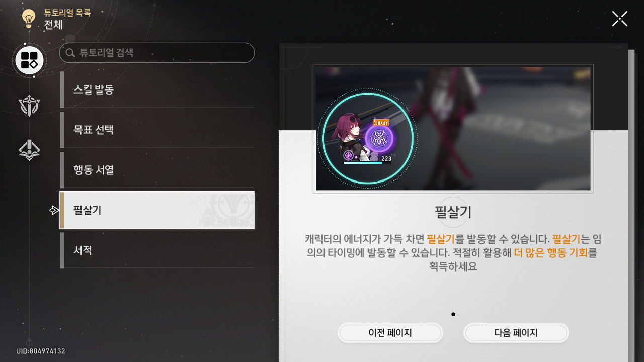Click the small purple skill icon under portrait
The width and height of the screenshot is (644, 362).
pyautogui.click(x=348, y=157)
